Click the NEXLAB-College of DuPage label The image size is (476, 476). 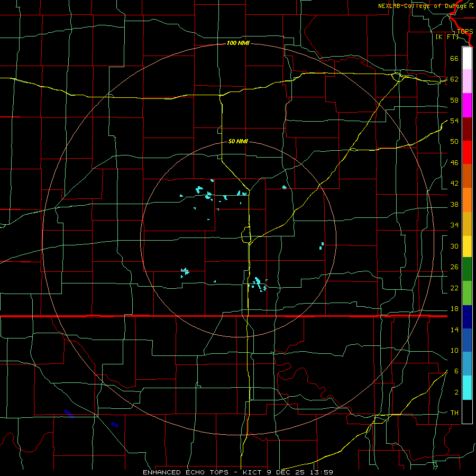tap(425, 6)
